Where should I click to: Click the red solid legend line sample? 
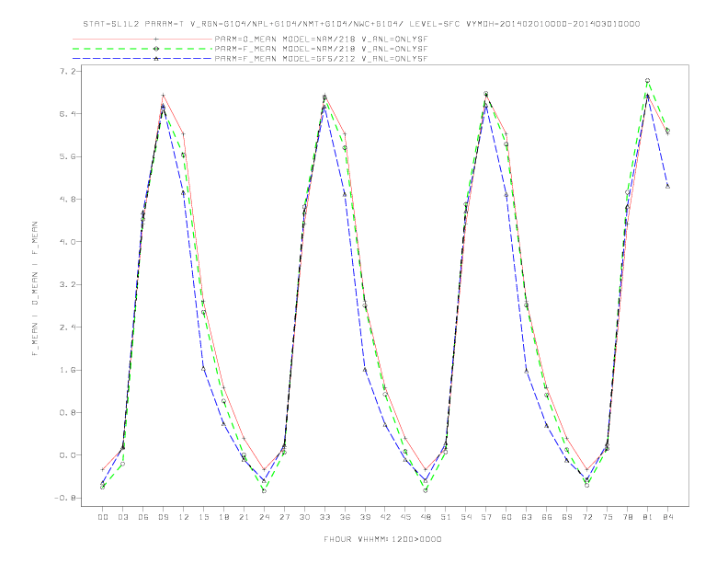coord(142,39)
